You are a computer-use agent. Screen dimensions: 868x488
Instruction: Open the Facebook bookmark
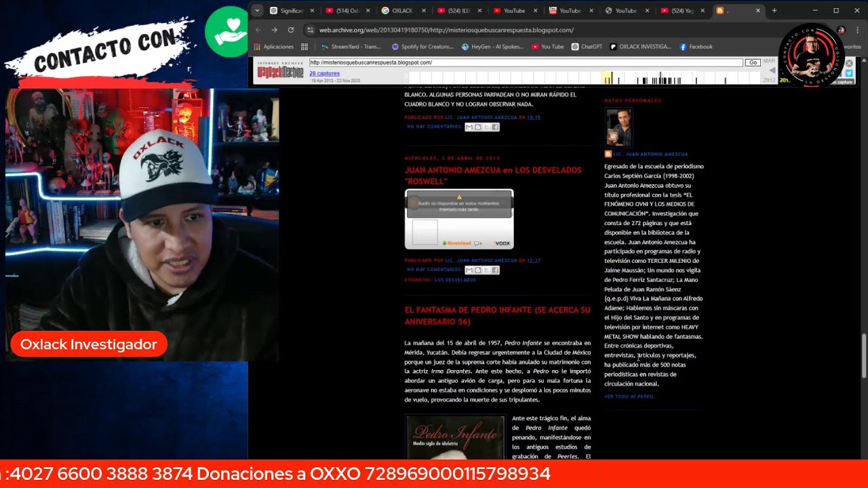pyautogui.click(x=696, y=47)
